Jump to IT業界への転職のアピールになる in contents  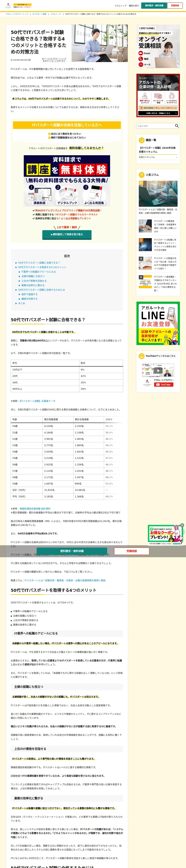39,272
